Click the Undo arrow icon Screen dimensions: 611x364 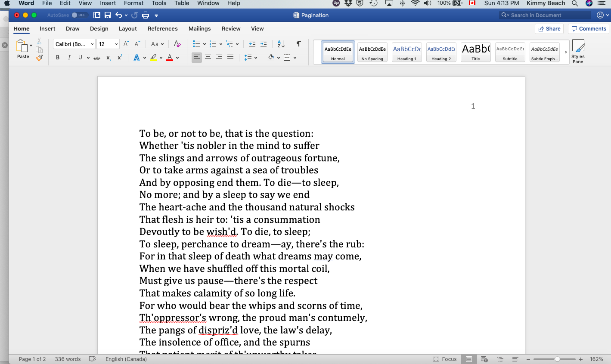[x=118, y=15]
